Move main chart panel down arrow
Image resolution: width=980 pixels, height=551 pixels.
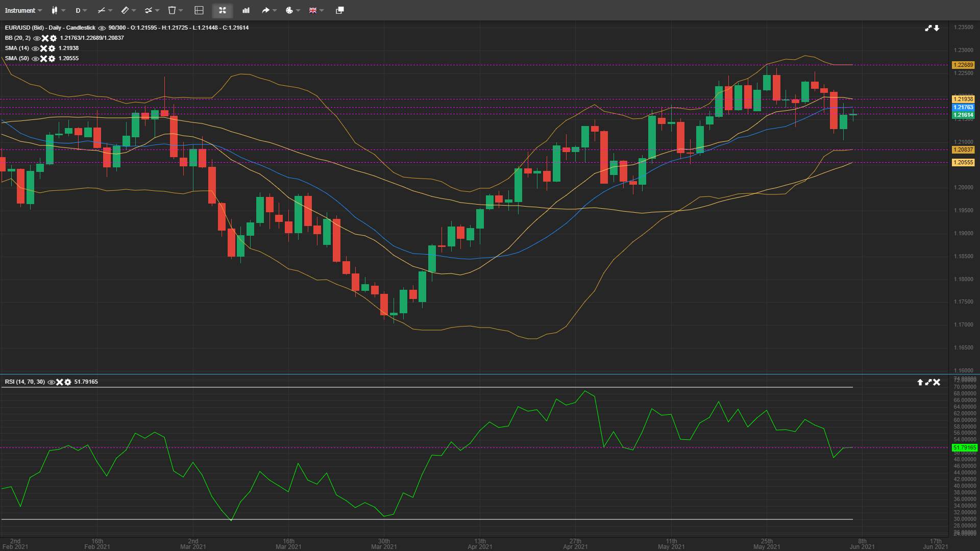coord(937,28)
